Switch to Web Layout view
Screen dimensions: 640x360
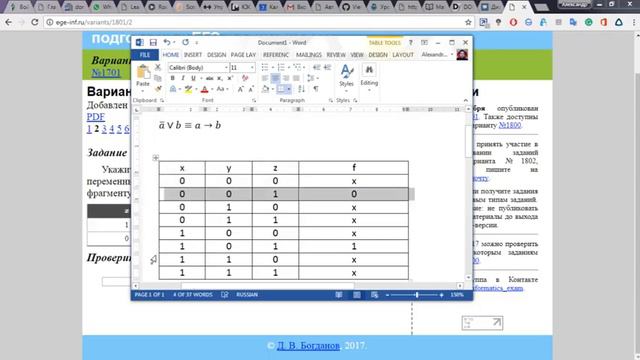[x=375, y=295]
